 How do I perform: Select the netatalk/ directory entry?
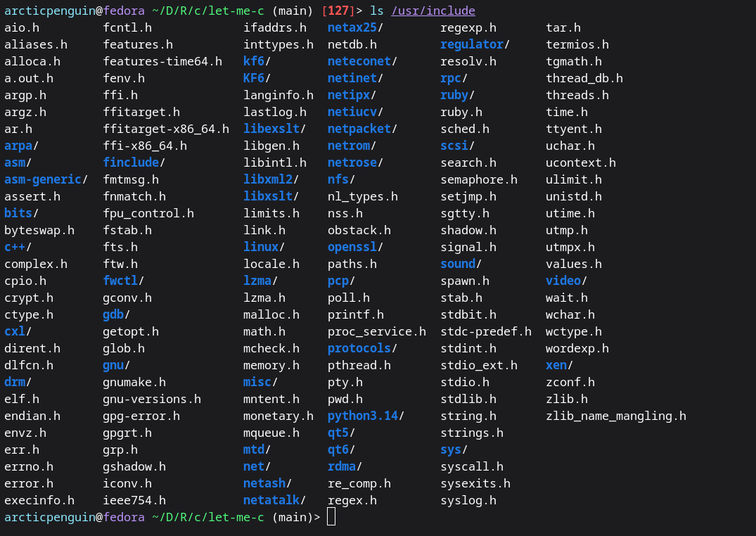tap(274, 500)
